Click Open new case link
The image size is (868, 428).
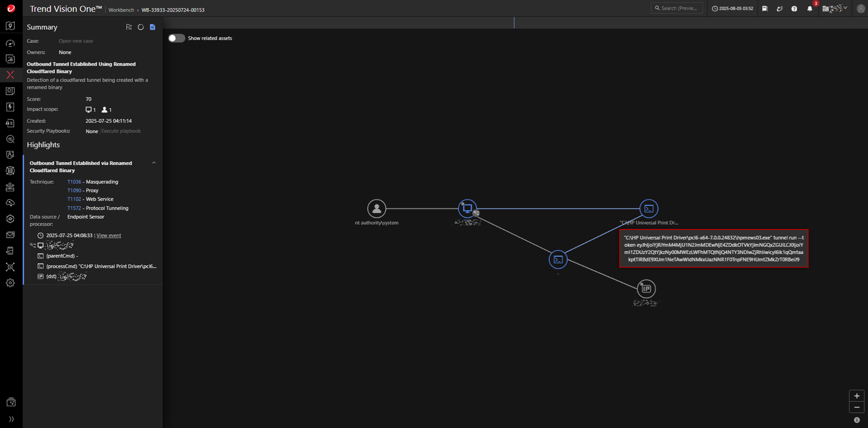[x=76, y=41]
